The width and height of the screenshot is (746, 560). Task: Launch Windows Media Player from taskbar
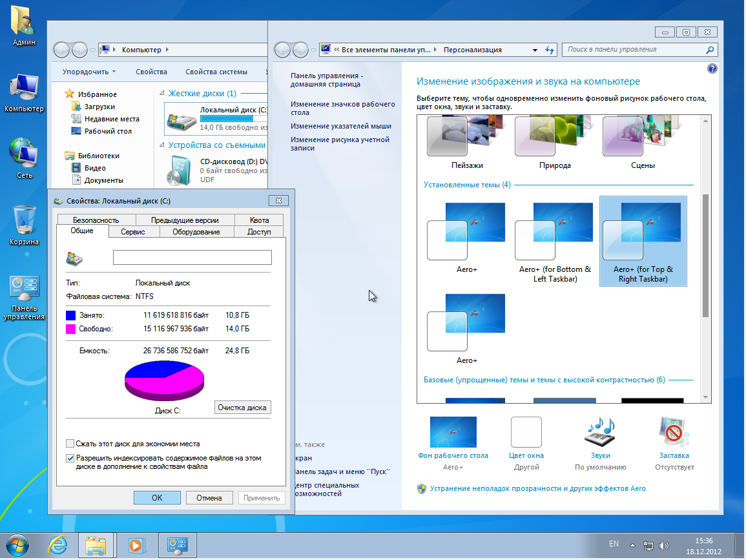pos(136,545)
